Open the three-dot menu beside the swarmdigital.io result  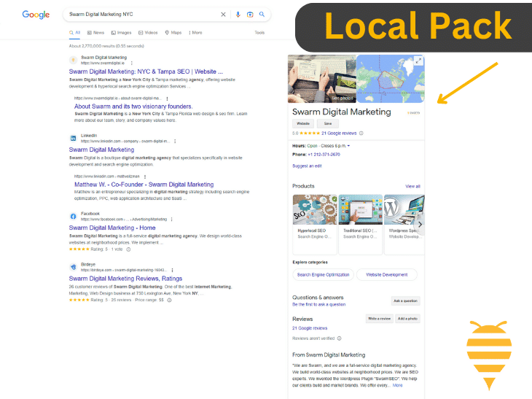pos(132,63)
